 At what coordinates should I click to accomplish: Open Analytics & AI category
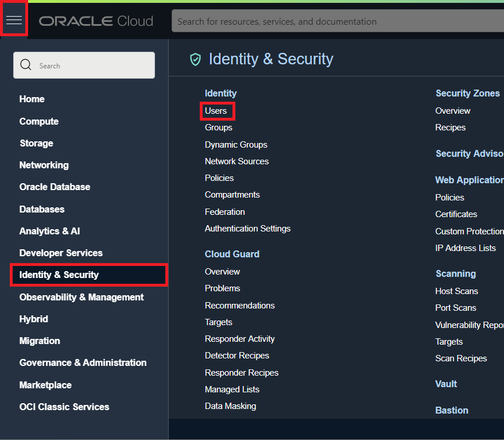[49, 231]
